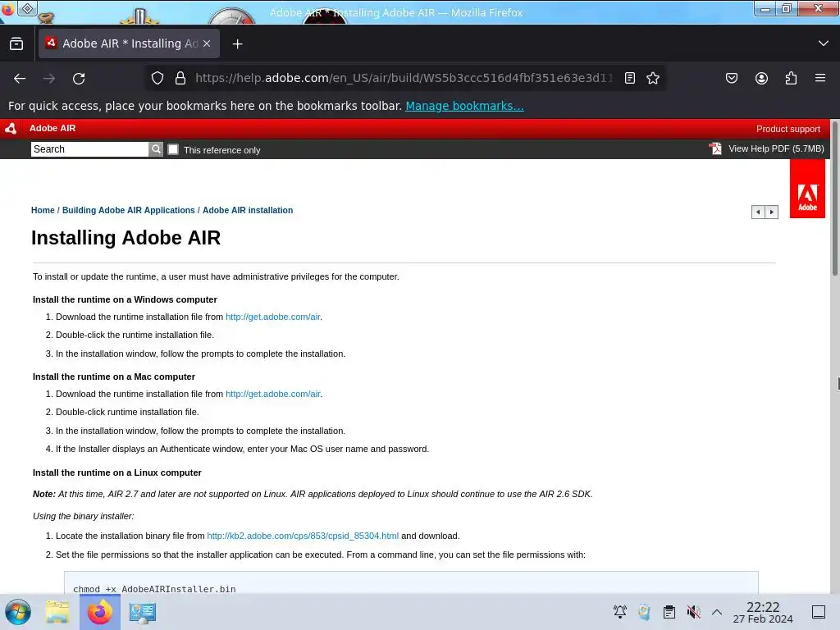Click the muted volume tray icon
840x630 pixels.
pos(694,612)
